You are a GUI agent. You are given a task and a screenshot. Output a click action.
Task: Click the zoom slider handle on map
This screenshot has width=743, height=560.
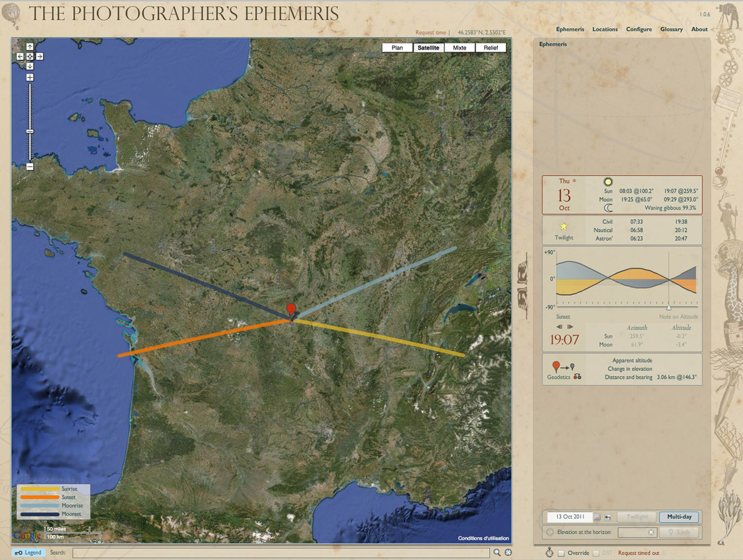click(x=30, y=131)
